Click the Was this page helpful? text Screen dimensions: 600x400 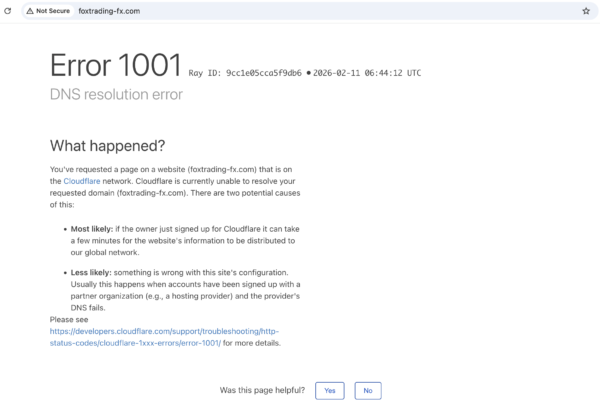262,390
